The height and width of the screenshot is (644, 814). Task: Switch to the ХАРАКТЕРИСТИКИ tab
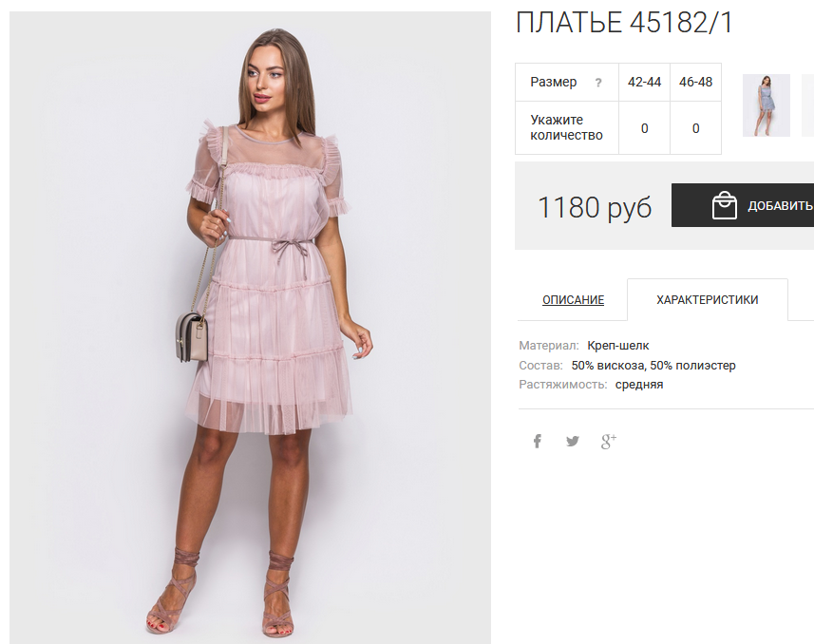(707, 299)
